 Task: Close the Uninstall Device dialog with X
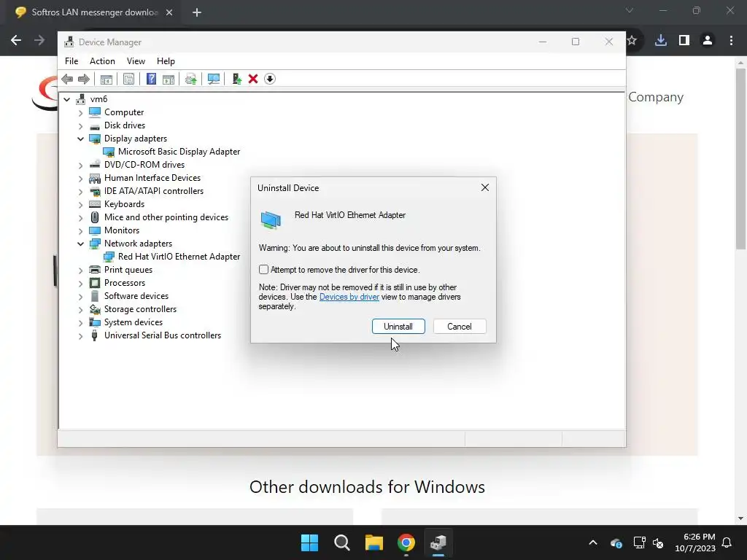(485, 187)
